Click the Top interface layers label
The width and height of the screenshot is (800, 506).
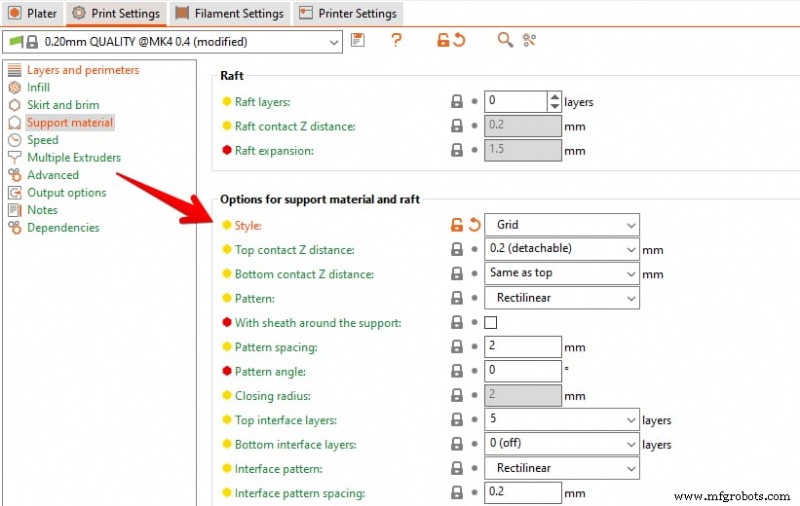(x=286, y=420)
